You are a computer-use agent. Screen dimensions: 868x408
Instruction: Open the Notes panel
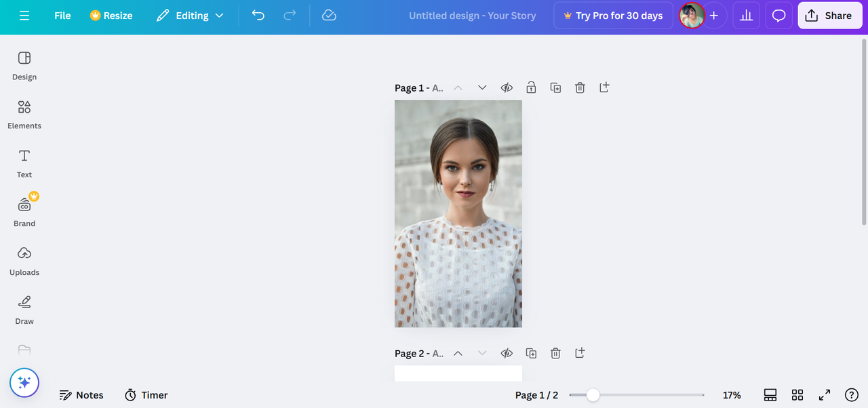81,395
